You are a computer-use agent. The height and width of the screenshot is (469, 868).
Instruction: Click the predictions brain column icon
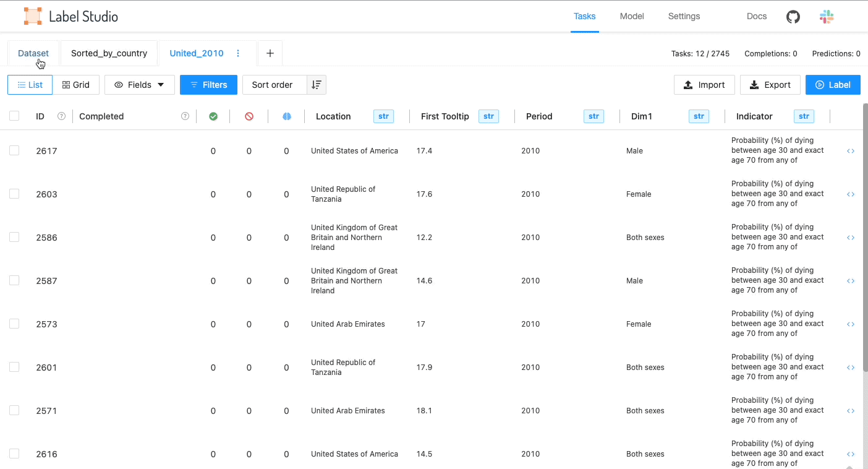pos(286,116)
